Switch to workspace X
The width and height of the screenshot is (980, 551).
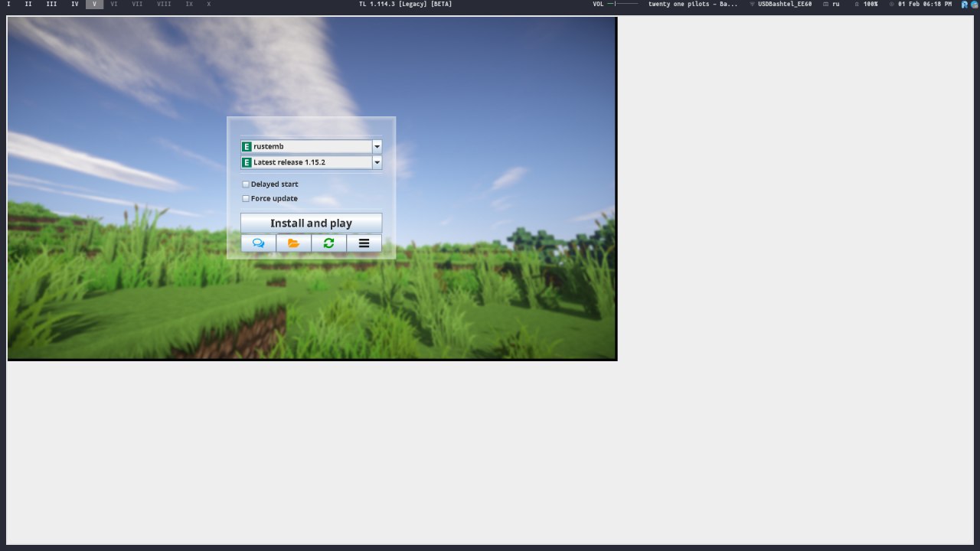tap(208, 4)
